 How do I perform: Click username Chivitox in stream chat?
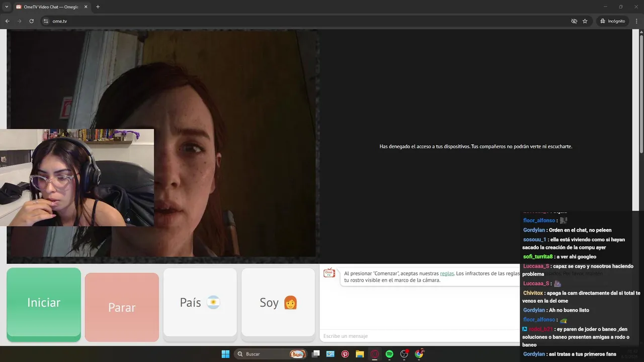[x=533, y=293]
